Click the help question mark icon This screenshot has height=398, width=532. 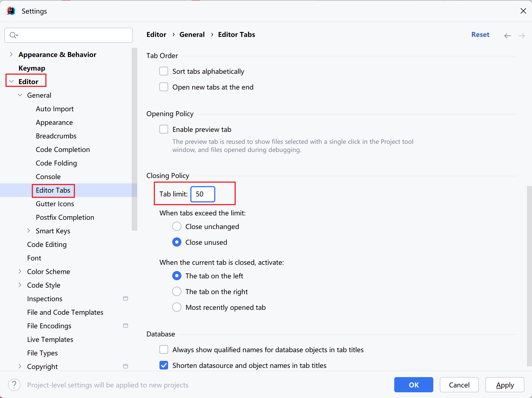pyautogui.click(x=14, y=385)
